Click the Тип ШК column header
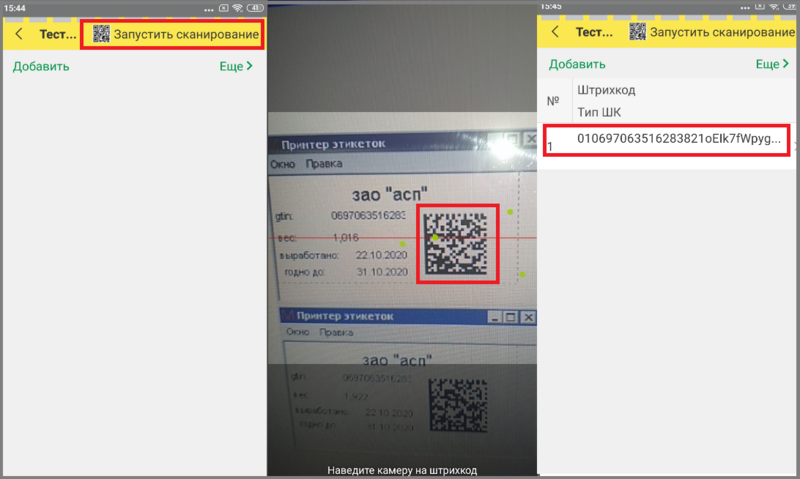Viewport: 800px width, 479px height. [599, 112]
